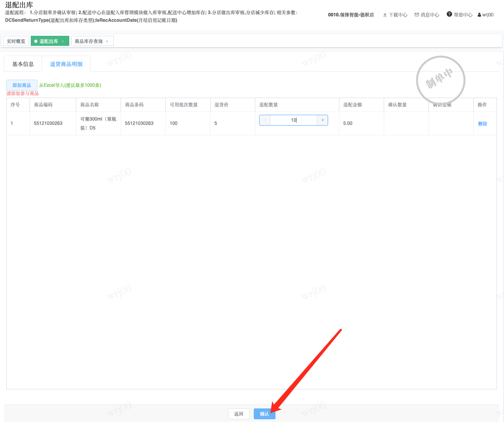Click the warning text 请添加参与商品
This screenshot has width=504, height=422.
coord(23,93)
